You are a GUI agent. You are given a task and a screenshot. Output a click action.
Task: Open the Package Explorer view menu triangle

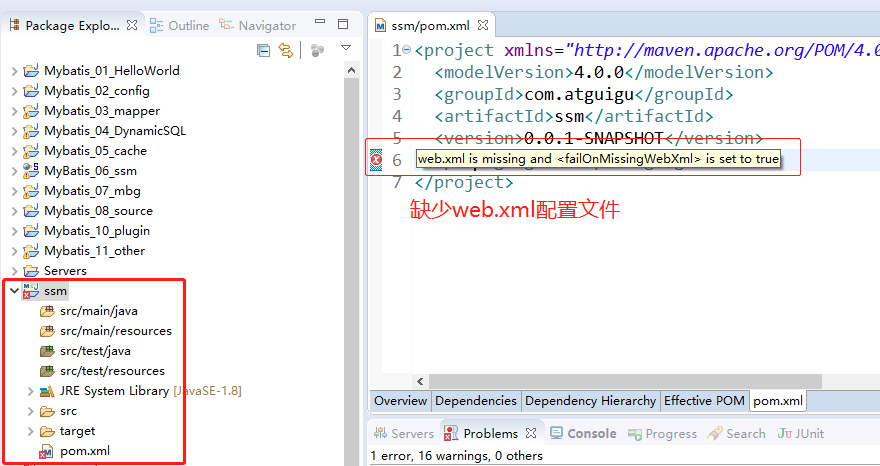pos(346,48)
